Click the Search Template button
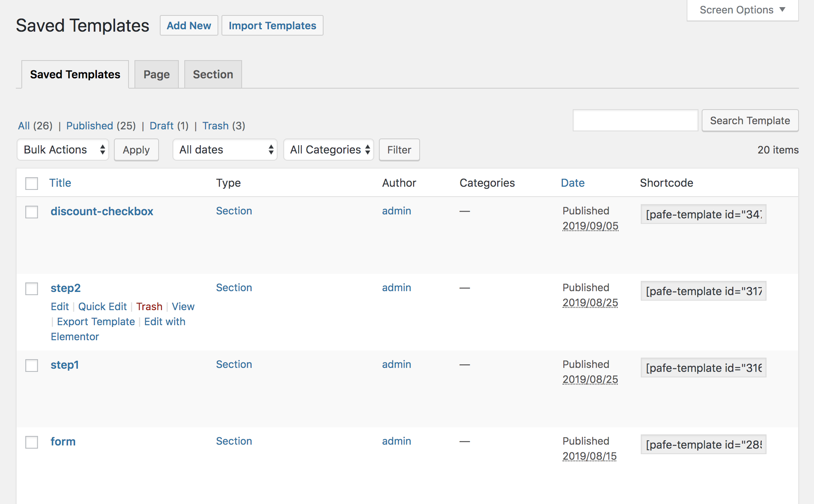Screen dimensions: 814x504 [x=750, y=120]
